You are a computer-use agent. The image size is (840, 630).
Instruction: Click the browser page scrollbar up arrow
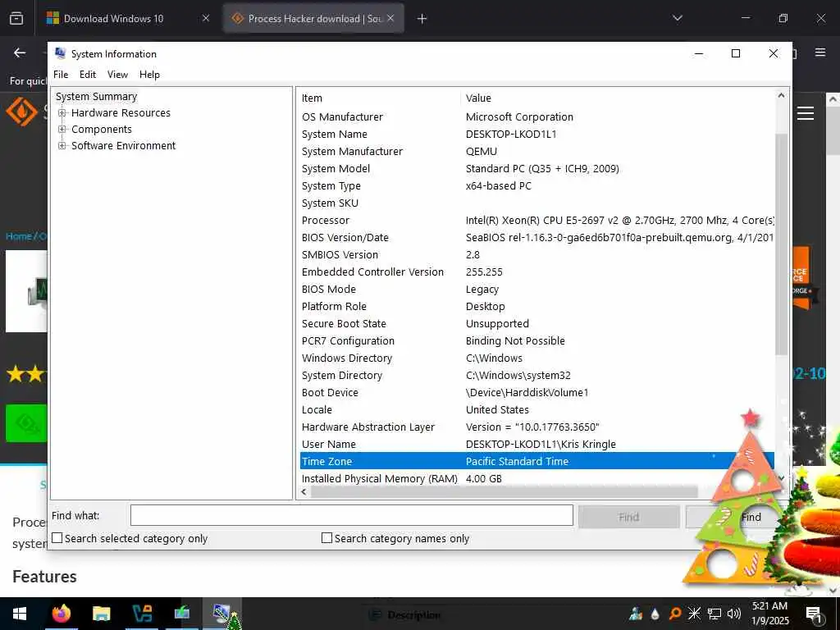tap(833, 99)
